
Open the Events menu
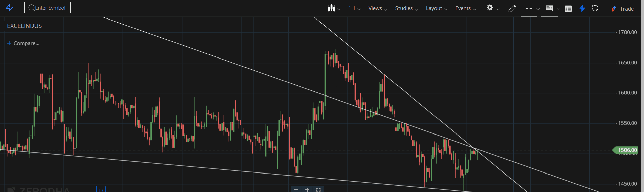pos(466,8)
